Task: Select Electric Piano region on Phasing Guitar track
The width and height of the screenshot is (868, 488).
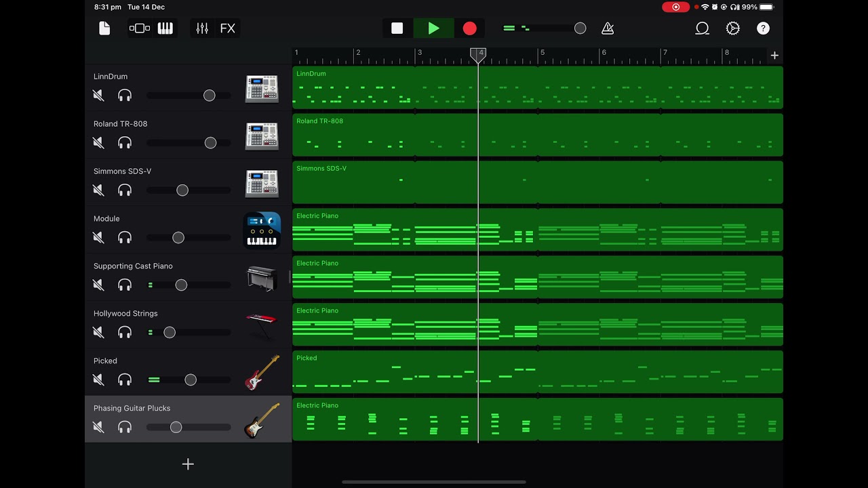Action: click(x=538, y=420)
